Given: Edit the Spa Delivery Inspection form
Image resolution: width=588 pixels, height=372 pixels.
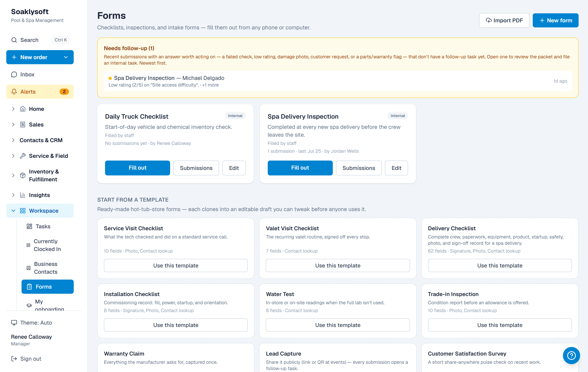Looking at the screenshot, I should click(396, 168).
